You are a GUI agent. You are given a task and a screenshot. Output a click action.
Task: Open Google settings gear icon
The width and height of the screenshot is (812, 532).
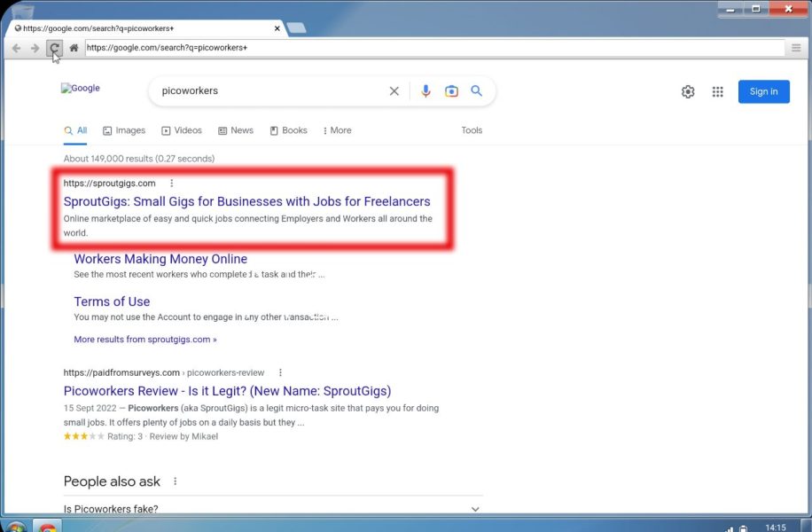coord(688,91)
